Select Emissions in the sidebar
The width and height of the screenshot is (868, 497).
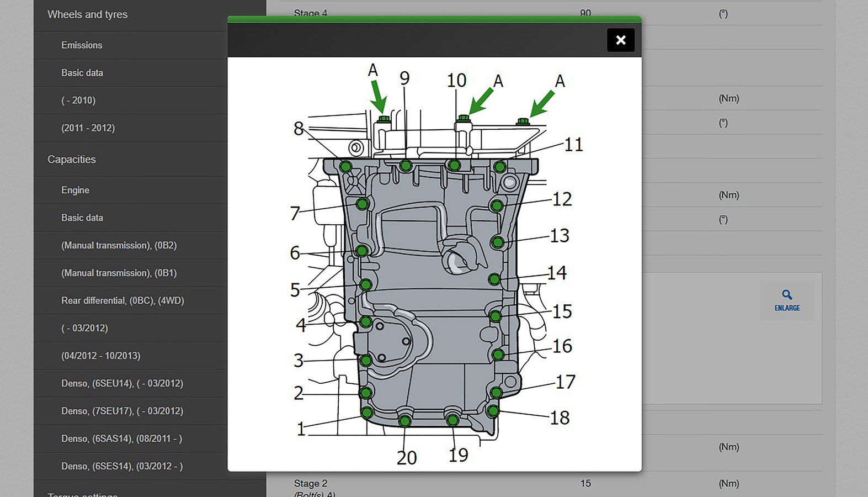pyautogui.click(x=82, y=45)
